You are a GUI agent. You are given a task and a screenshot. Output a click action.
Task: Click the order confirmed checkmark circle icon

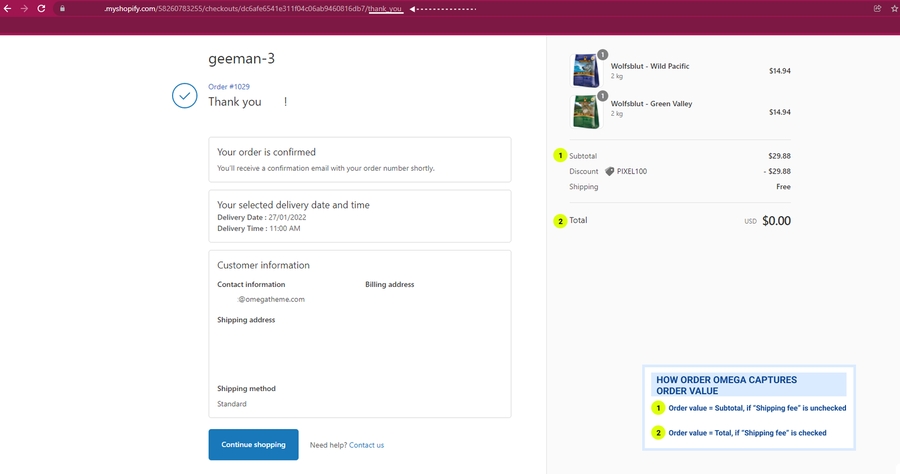coord(184,96)
